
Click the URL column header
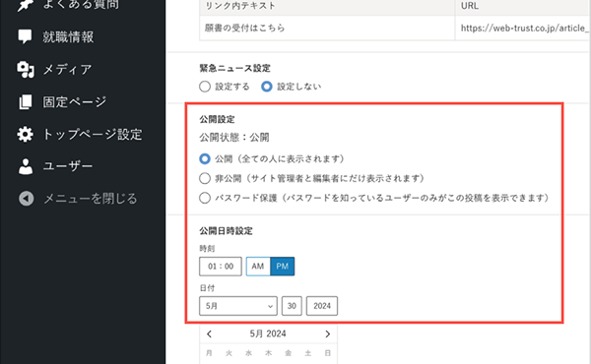523,7
